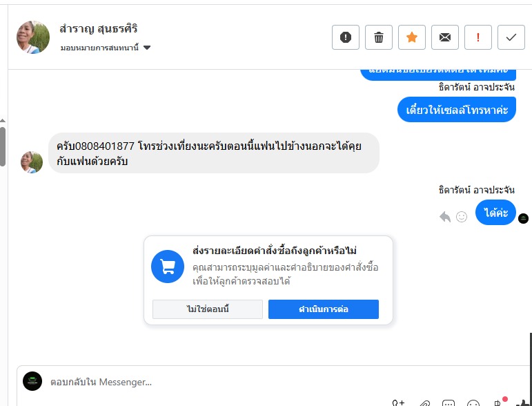Delete conversation with the trash icon
This screenshot has width=532, height=406.
point(379,37)
